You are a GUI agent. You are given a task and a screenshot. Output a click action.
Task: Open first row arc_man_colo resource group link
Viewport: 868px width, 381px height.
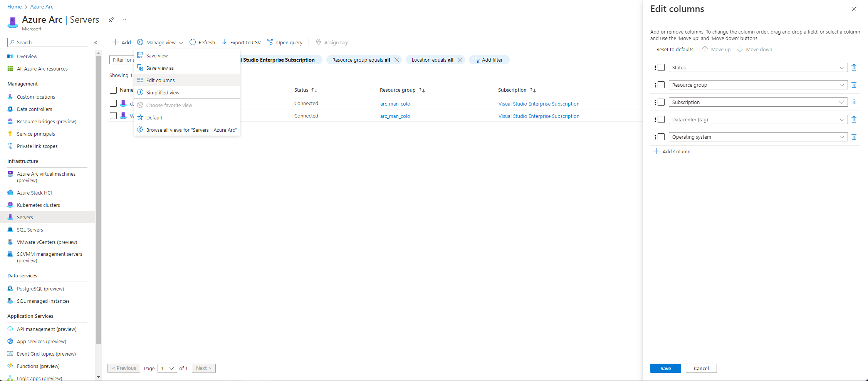click(395, 104)
